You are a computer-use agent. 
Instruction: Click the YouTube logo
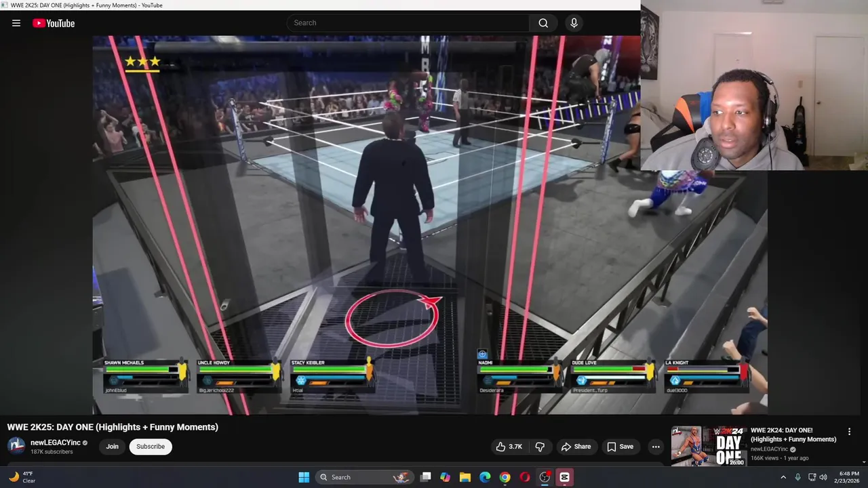pos(54,23)
